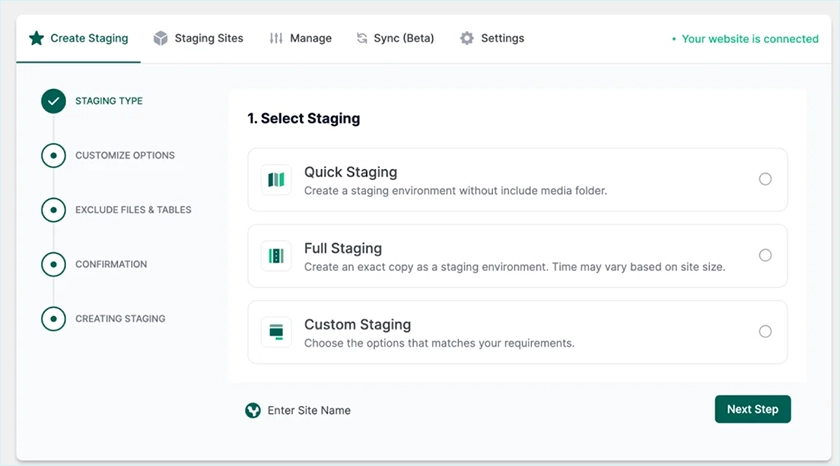840x466 pixels.
Task: Go to the Manage tab
Action: click(x=310, y=39)
